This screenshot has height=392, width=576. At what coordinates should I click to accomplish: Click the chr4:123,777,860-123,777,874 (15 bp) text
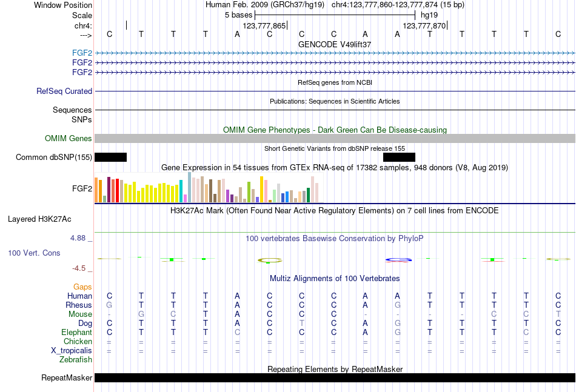pyautogui.click(x=398, y=5)
